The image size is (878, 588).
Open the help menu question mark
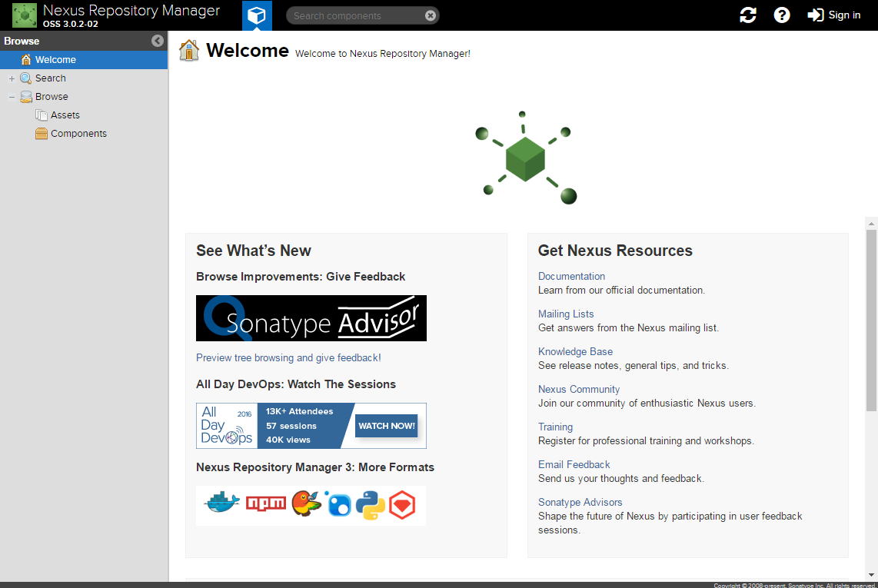tap(782, 15)
